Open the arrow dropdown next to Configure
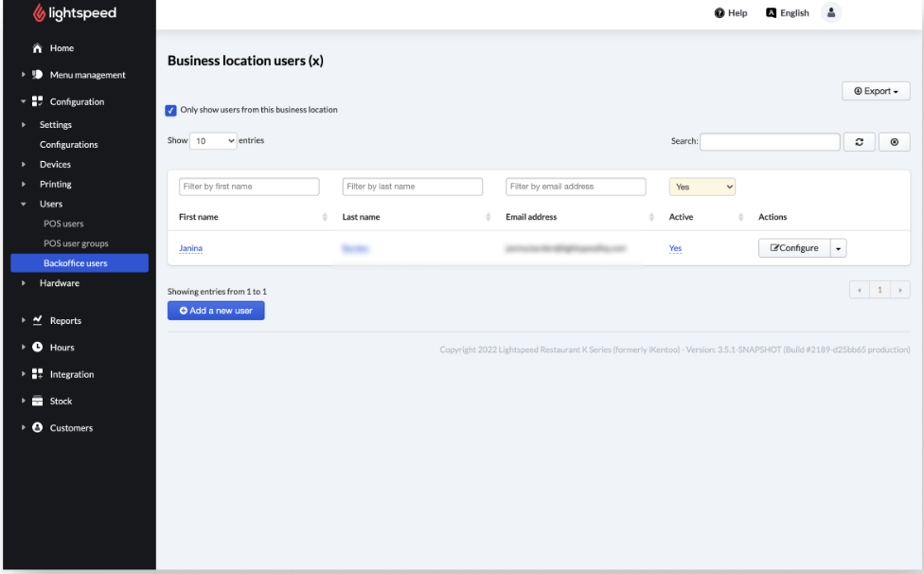The width and height of the screenshot is (924, 574). click(x=839, y=249)
